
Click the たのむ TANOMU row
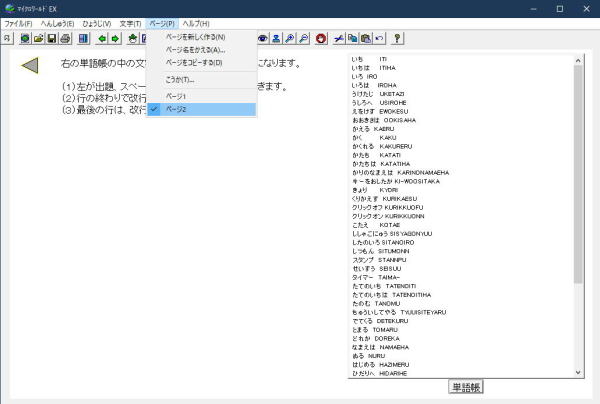[376, 303]
